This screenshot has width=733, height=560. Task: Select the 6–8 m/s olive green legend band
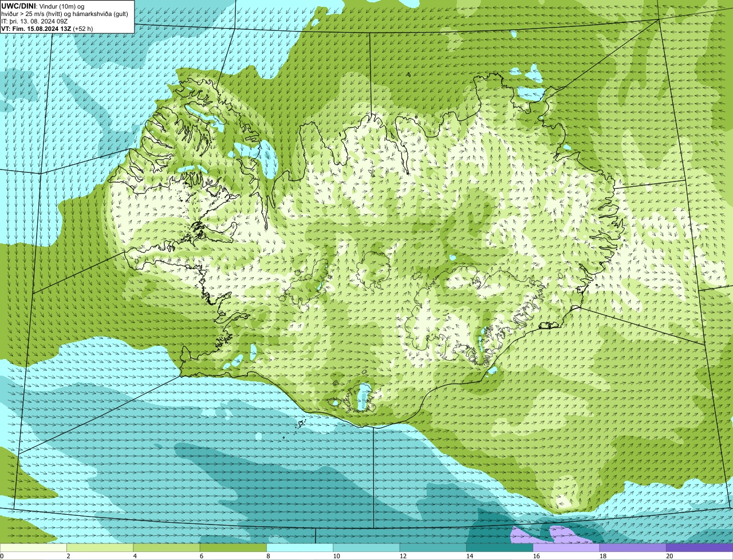[233, 547]
